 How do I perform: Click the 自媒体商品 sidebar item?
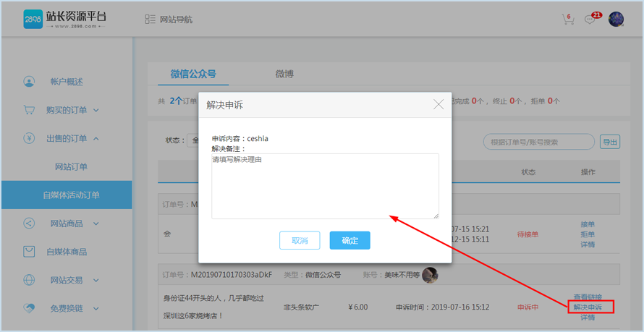point(67,252)
